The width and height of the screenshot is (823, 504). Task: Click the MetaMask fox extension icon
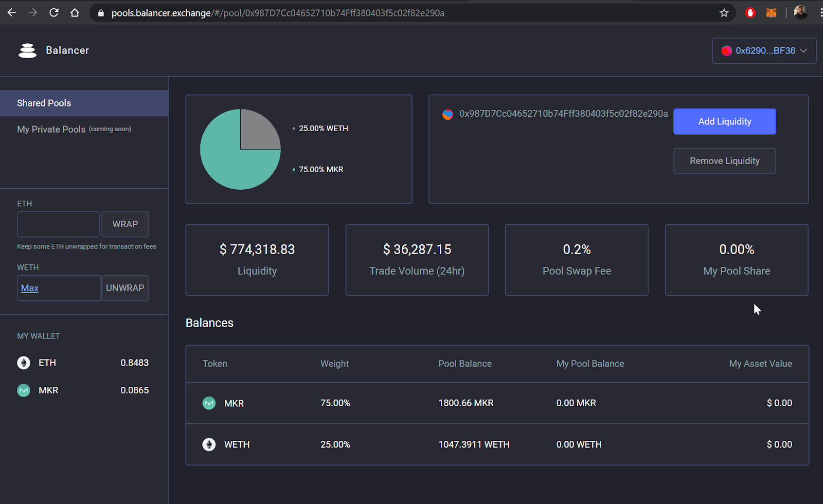pos(771,13)
